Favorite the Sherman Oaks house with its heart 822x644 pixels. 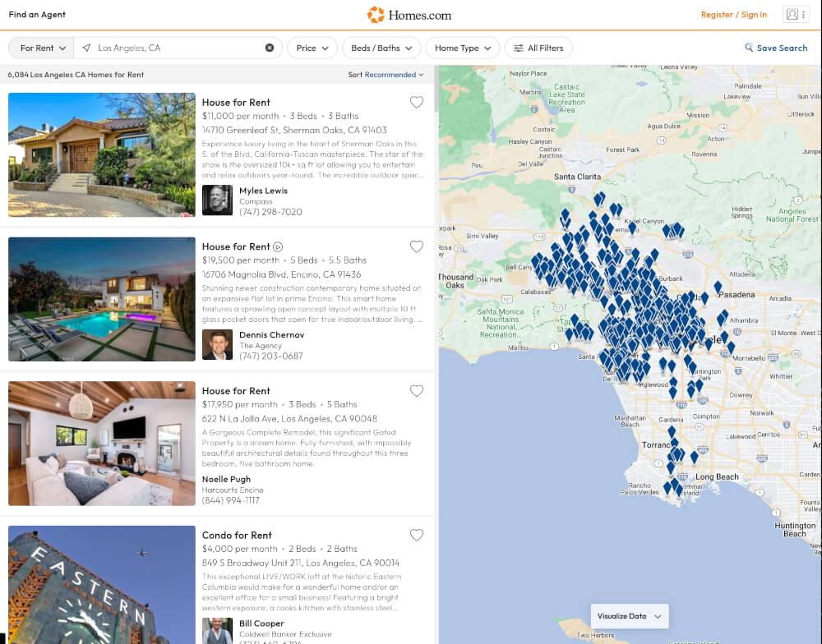point(417,102)
